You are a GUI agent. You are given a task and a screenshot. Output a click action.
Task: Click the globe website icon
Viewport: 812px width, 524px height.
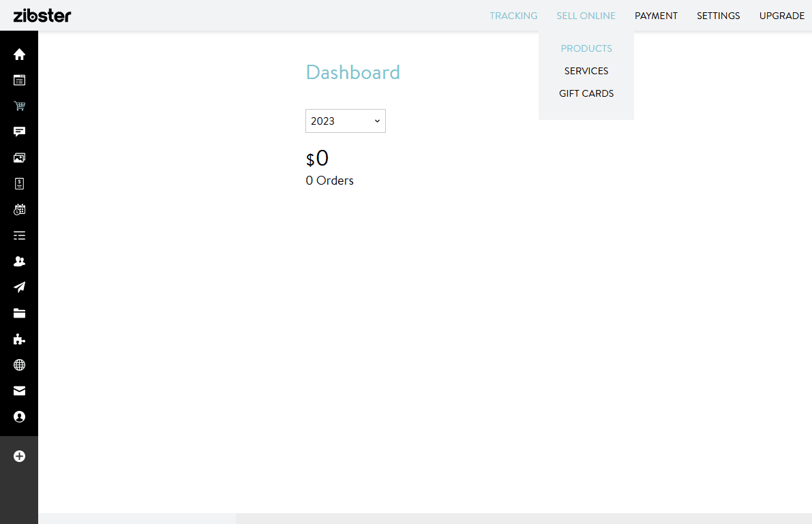click(19, 365)
